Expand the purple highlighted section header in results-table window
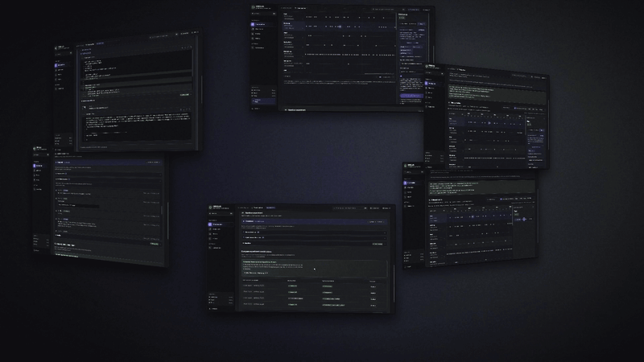The image size is (644, 362). pos(314,221)
